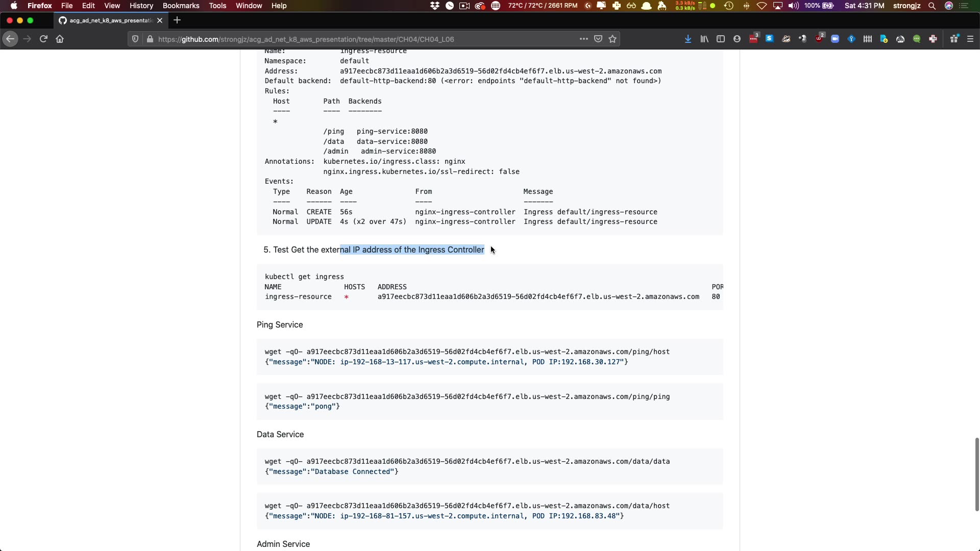Open the Library bookmarks icon
Viewport: 980px width, 551px height.
point(704,39)
